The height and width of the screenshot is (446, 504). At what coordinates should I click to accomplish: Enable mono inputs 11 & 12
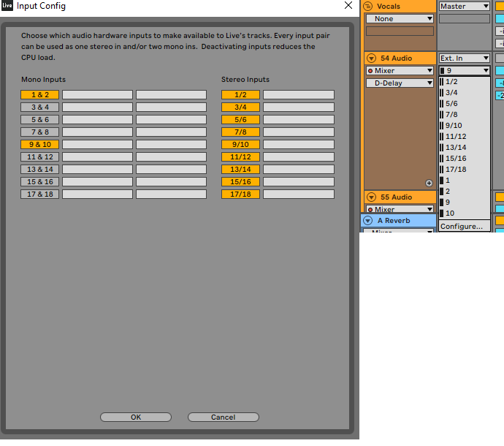pyautogui.click(x=40, y=156)
